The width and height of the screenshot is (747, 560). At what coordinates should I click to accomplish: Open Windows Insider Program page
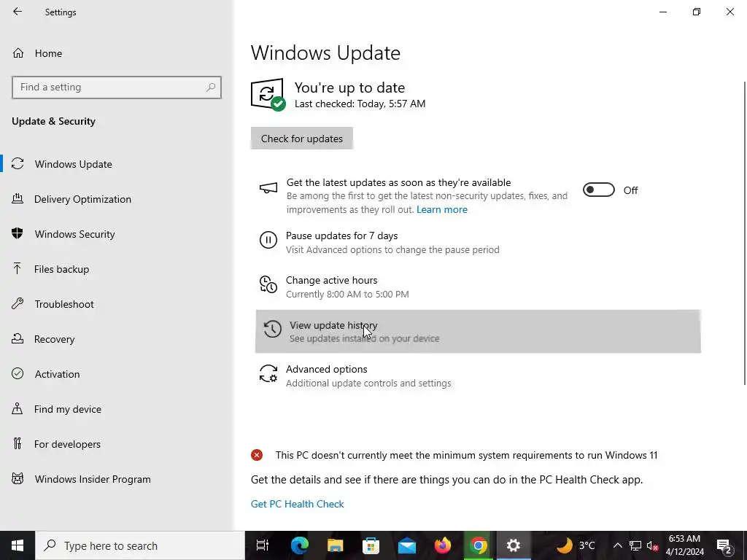click(93, 479)
